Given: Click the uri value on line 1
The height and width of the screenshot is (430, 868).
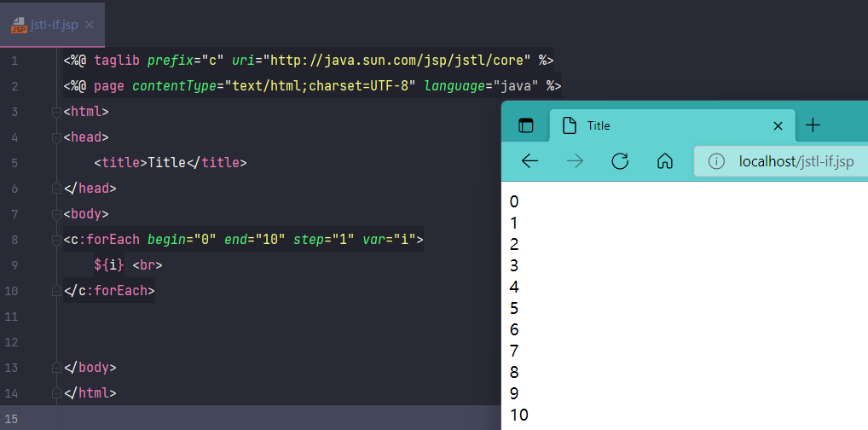Looking at the screenshot, I should click(x=397, y=61).
